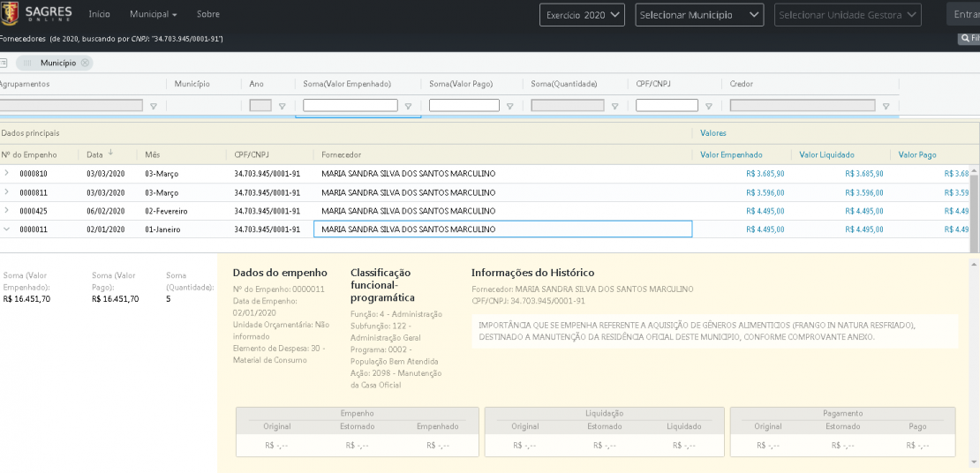Open the Selecionar Município dropdown
The image size is (980, 473).
[x=699, y=15]
